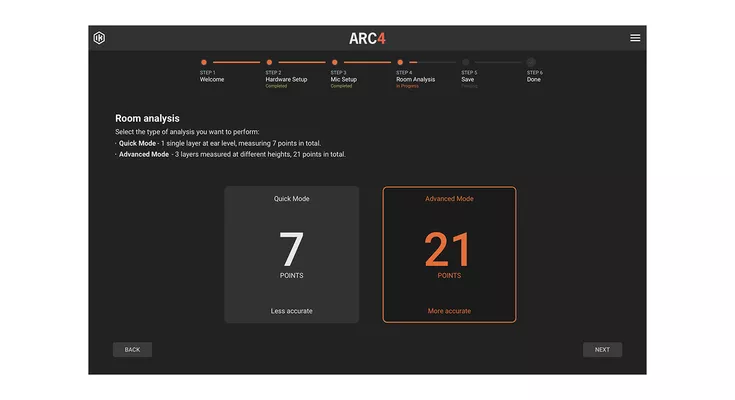Choose the Advanced Mode title
735x400 pixels.
click(x=449, y=199)
